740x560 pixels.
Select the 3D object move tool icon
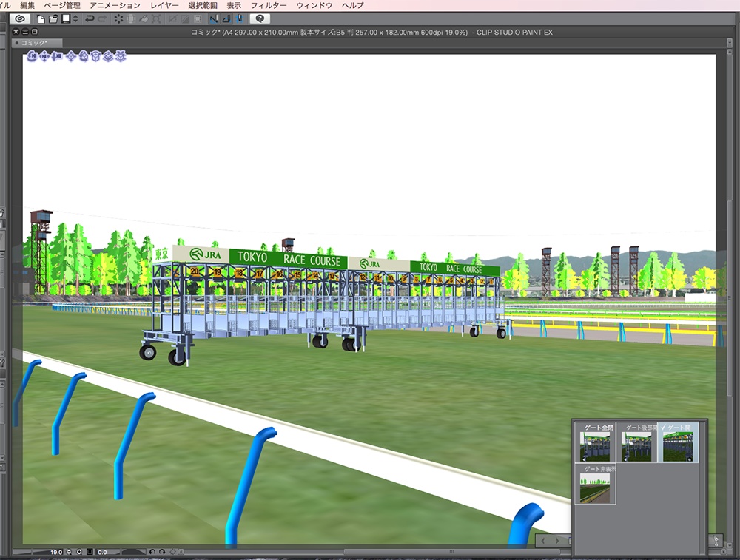[71, 55]
